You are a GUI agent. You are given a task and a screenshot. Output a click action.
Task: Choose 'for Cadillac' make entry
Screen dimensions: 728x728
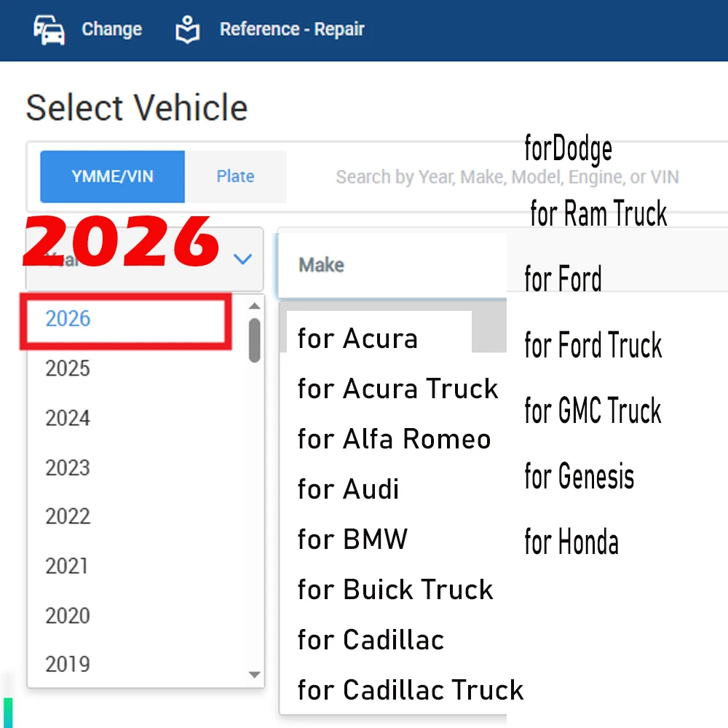371,639
